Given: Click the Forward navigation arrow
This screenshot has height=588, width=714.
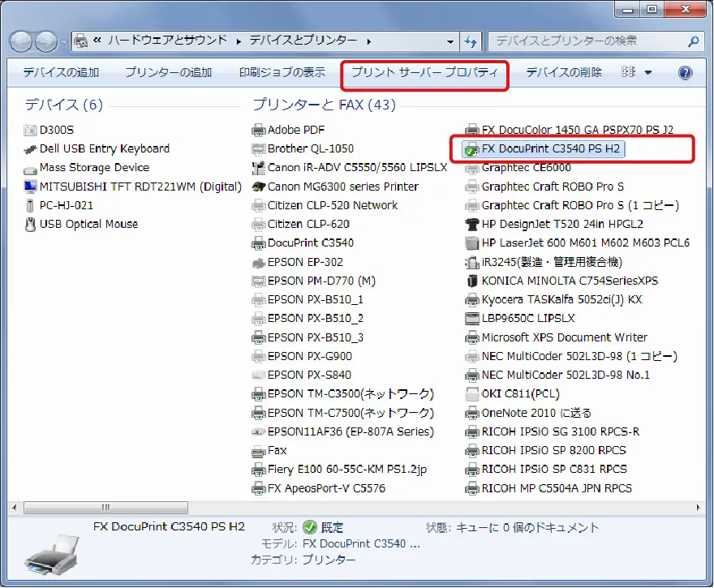Looking at the screenshot, I should point(46,42).
